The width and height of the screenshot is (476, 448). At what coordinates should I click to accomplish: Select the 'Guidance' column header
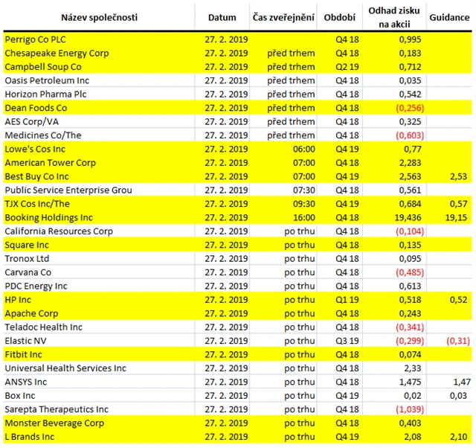coord(449,17)
